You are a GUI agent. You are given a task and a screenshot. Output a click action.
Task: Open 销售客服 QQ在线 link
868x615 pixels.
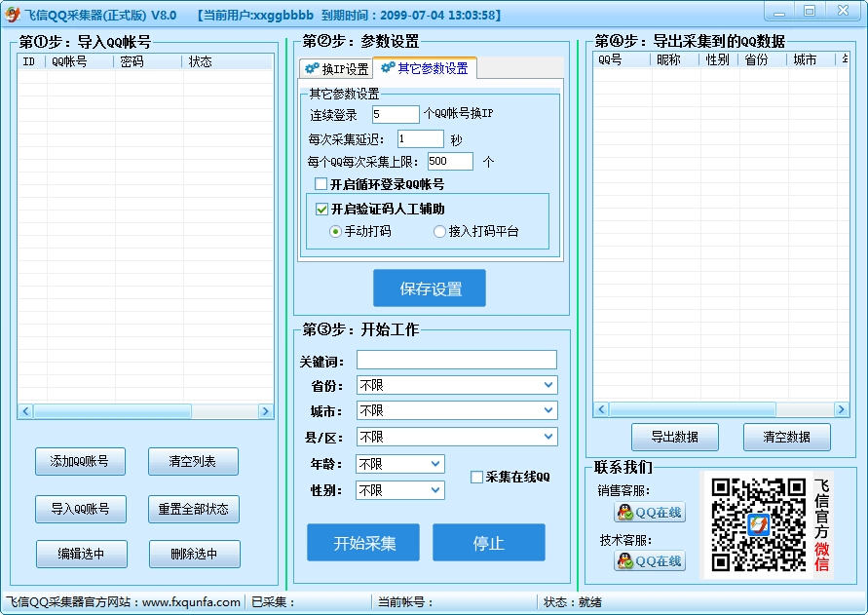(650, 512)
